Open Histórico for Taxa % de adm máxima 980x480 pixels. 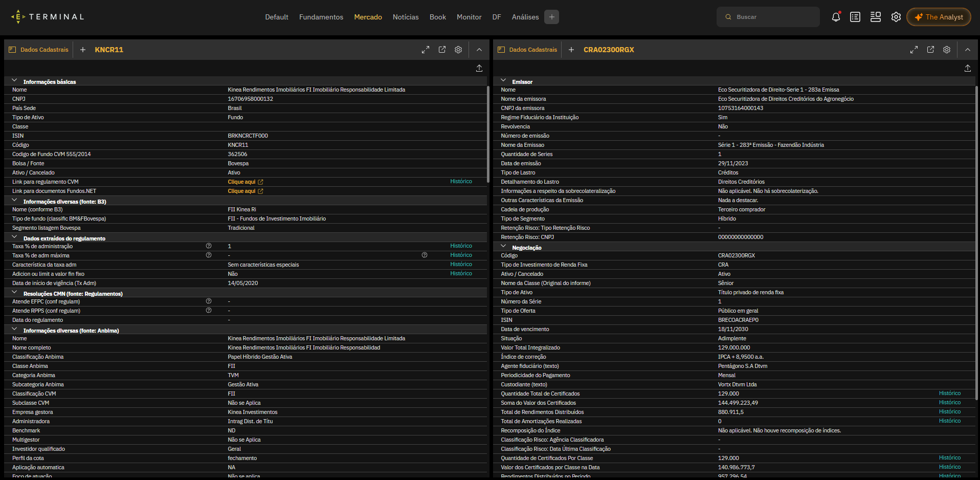[x=461, y=255]
